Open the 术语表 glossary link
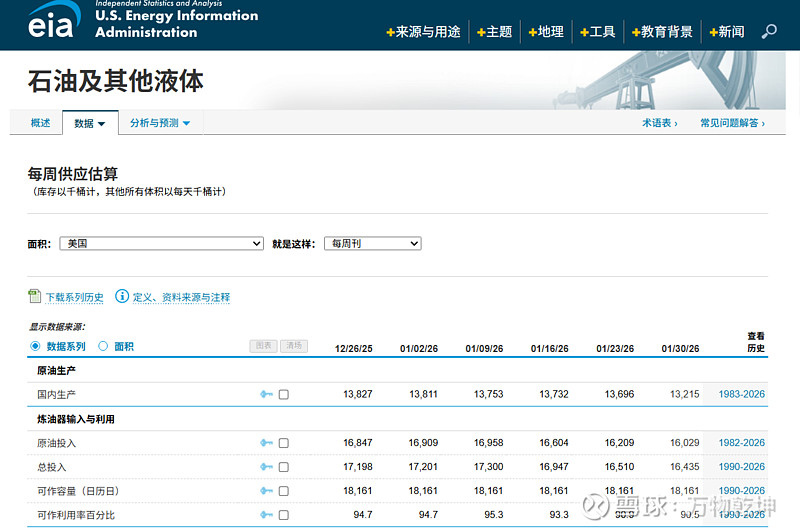Viewport: 800px width, 531px height. coord(659,123)
